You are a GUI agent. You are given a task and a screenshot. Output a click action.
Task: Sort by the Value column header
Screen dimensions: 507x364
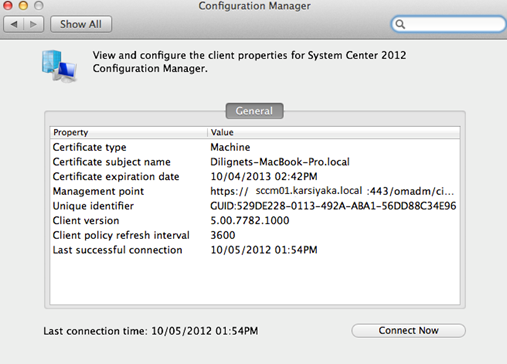tap(334, 132)
